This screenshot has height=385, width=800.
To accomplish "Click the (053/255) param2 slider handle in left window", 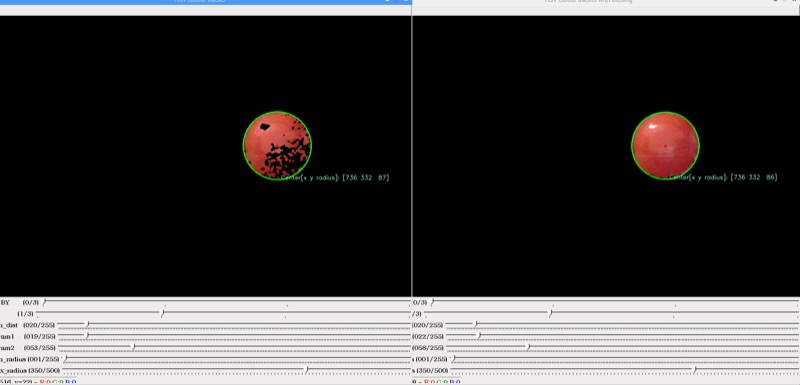I will click(134, 347).
